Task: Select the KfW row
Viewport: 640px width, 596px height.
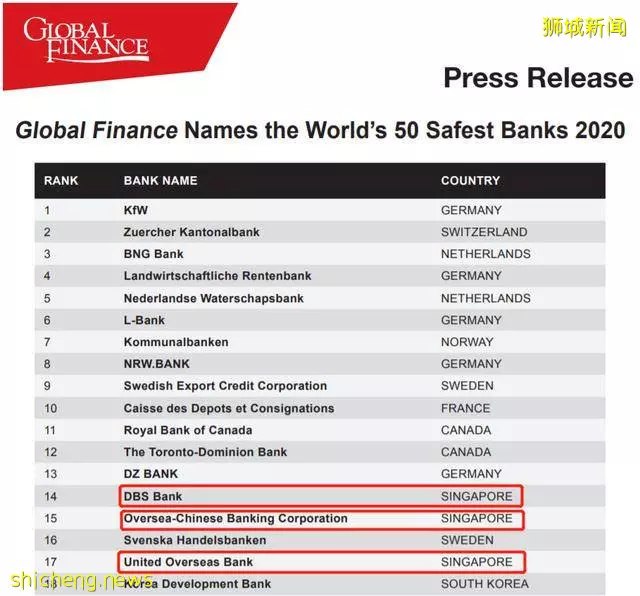Action: tap(320, 210)
